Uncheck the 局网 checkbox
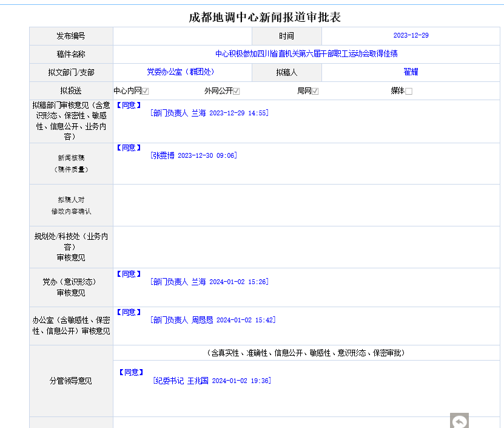Screen dimensions: 504x428 [315, 92]
